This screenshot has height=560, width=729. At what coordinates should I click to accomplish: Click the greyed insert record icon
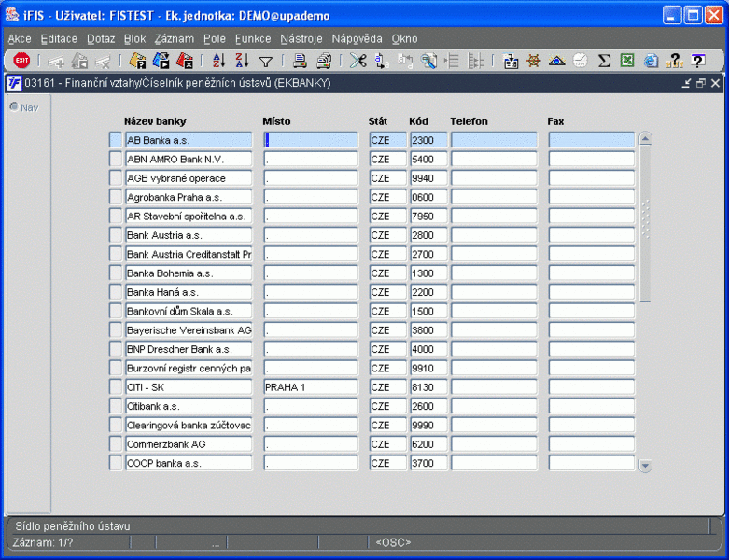[x=56, y=61]
